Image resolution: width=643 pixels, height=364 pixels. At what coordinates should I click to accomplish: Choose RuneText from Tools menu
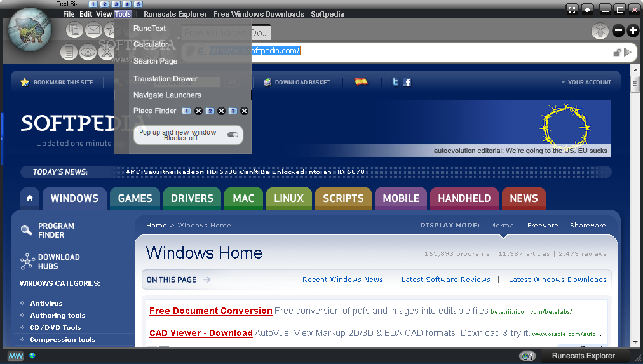(x=149, y=29)
